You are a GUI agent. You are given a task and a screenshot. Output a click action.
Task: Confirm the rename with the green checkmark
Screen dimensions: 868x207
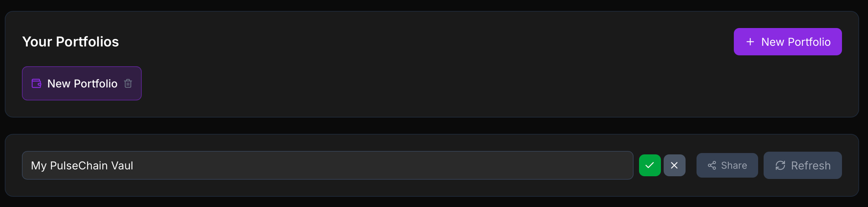pyautogui.click(x=650, y=165)
